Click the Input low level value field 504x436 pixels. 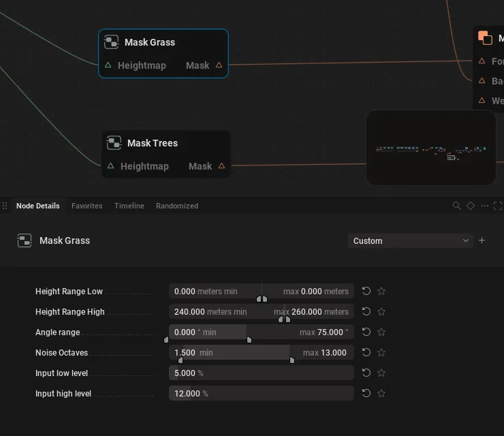point(262,373)
